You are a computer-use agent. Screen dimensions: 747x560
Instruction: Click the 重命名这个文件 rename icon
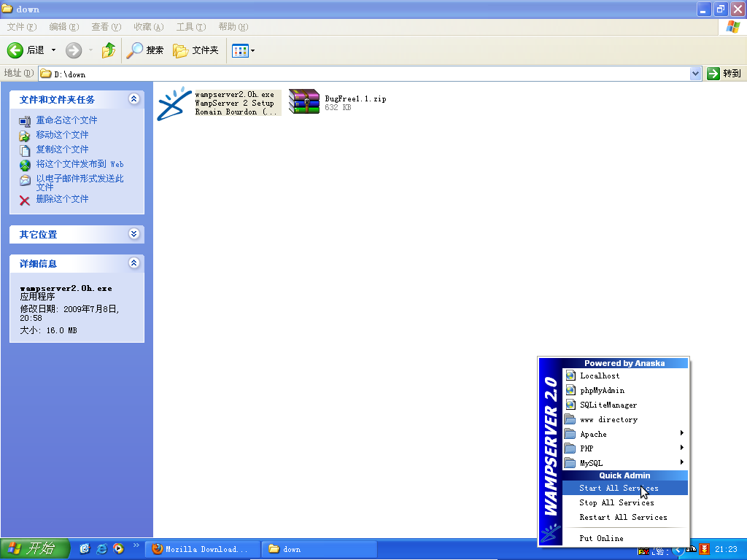click(x=25, y=121)
